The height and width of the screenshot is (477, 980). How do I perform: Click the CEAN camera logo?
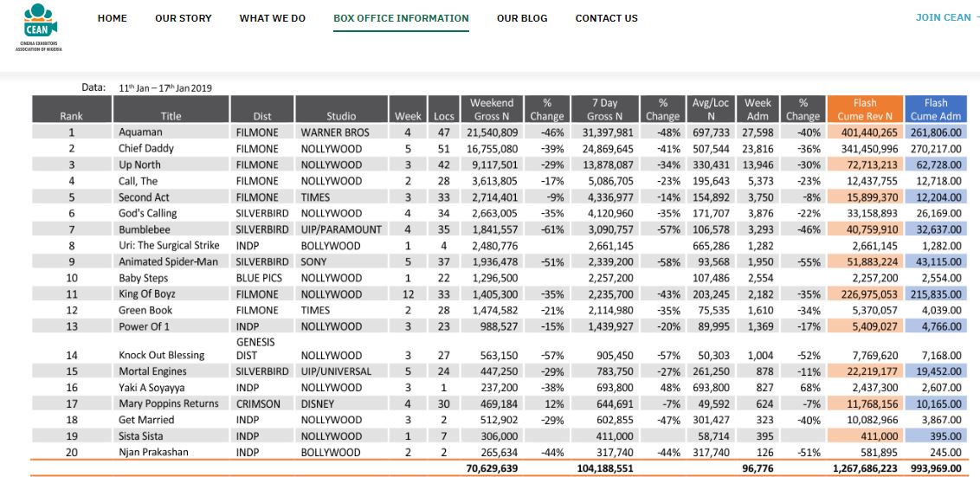(39, 27)
